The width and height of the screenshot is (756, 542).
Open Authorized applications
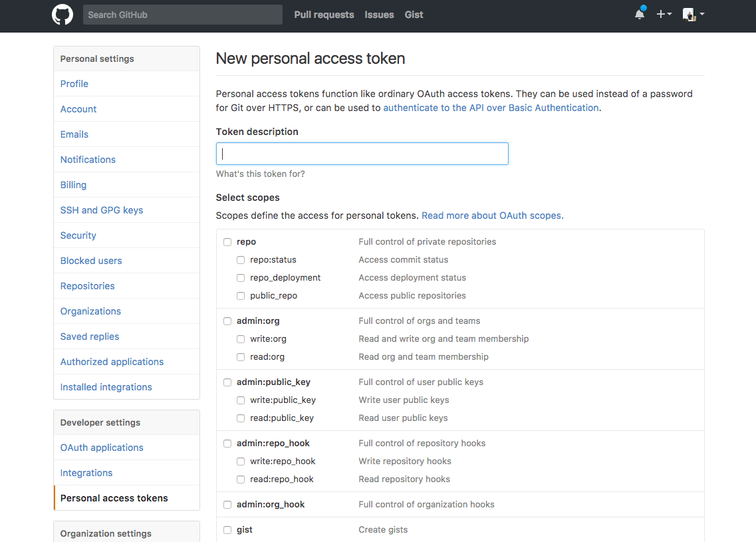(127, 362)
